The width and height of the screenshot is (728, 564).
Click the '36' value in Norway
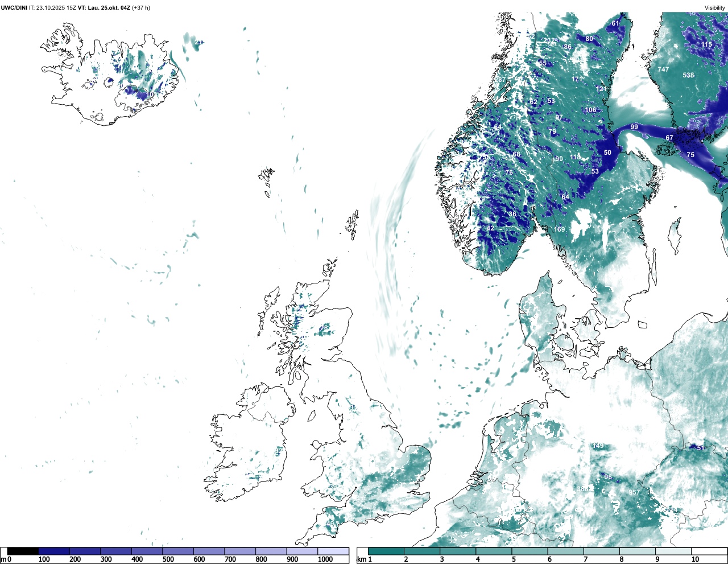tap(512, 215)
